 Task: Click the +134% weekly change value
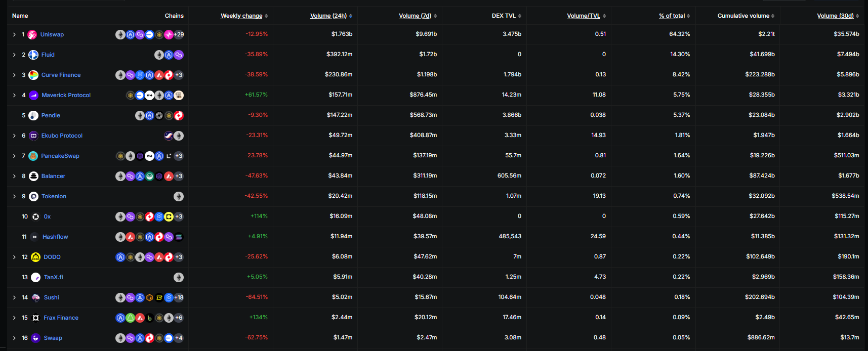259,317
